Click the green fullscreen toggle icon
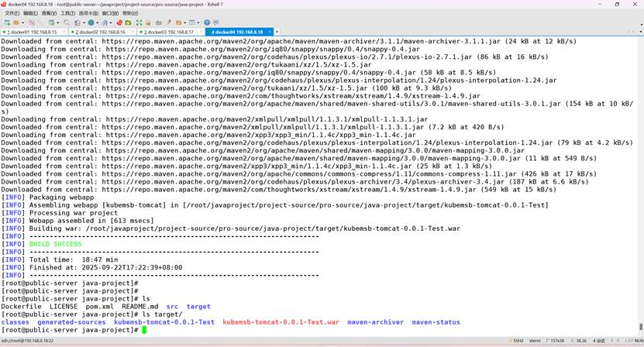 point(139,22)
